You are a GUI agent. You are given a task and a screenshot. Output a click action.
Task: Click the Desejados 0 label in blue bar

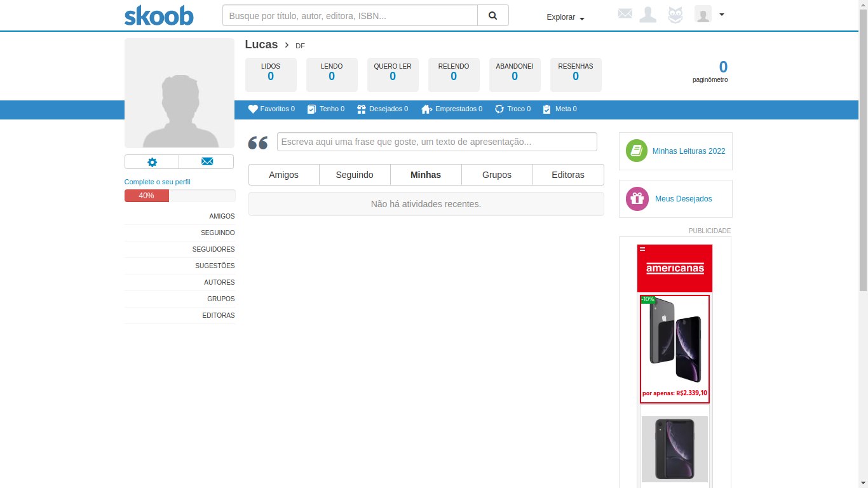coord(389,109)
